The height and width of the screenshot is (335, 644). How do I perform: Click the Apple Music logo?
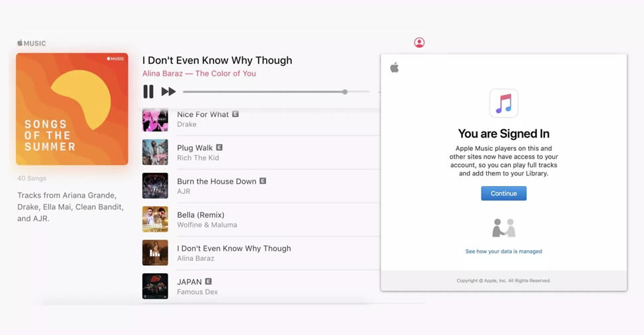[32, 43]
